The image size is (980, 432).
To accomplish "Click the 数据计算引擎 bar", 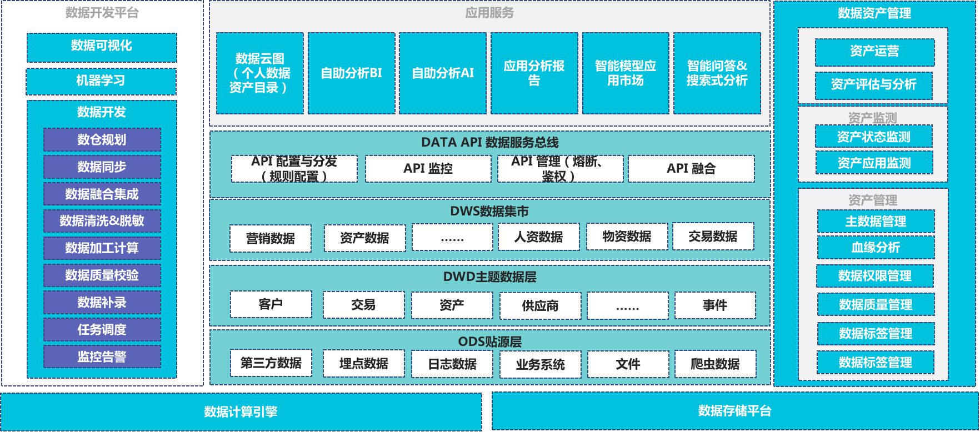I will tap(241, 411).
